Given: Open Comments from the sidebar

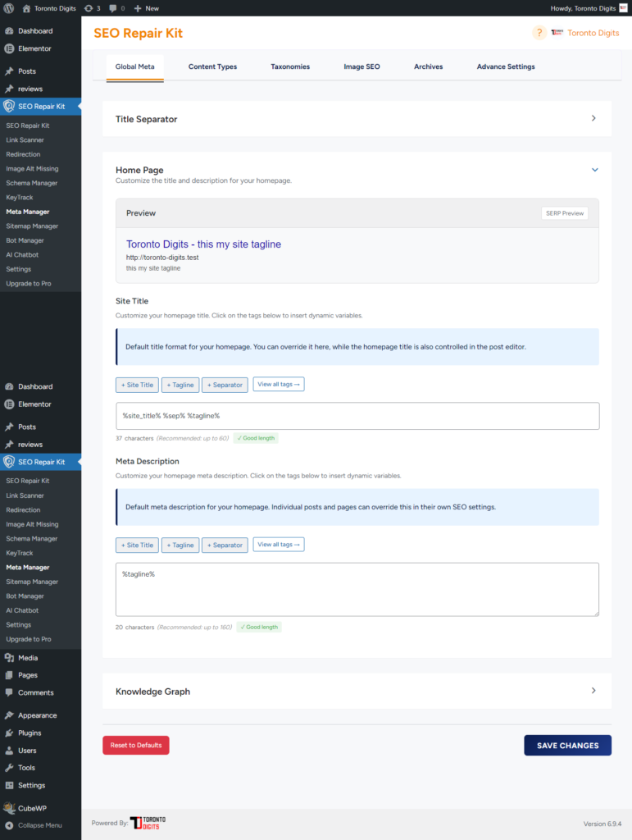Looking at the screenshot, I should [x=35, y=692].
